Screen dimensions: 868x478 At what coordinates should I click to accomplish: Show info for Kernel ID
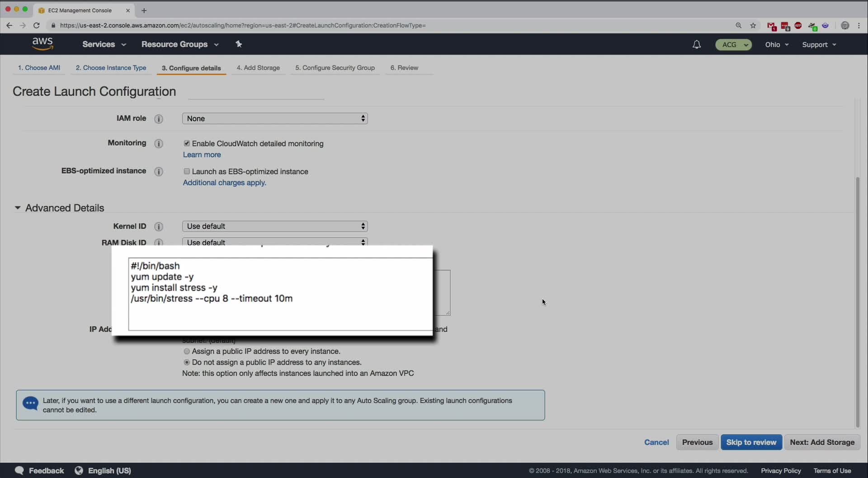click(x=159, y=227)
